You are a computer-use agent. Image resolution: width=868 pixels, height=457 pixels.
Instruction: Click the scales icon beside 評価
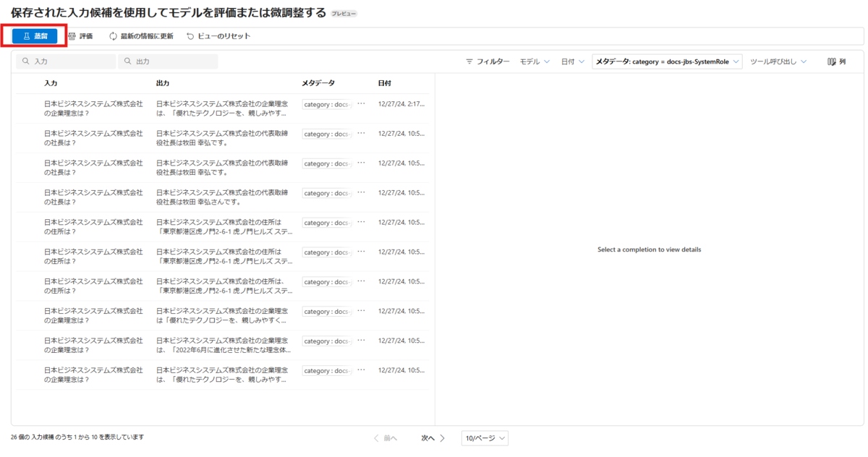(72, 35)
